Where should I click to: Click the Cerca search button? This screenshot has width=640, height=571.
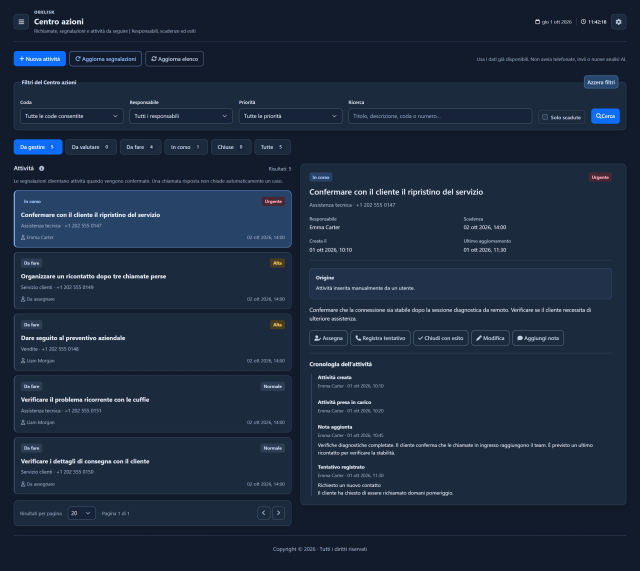(x=605, y=116)
